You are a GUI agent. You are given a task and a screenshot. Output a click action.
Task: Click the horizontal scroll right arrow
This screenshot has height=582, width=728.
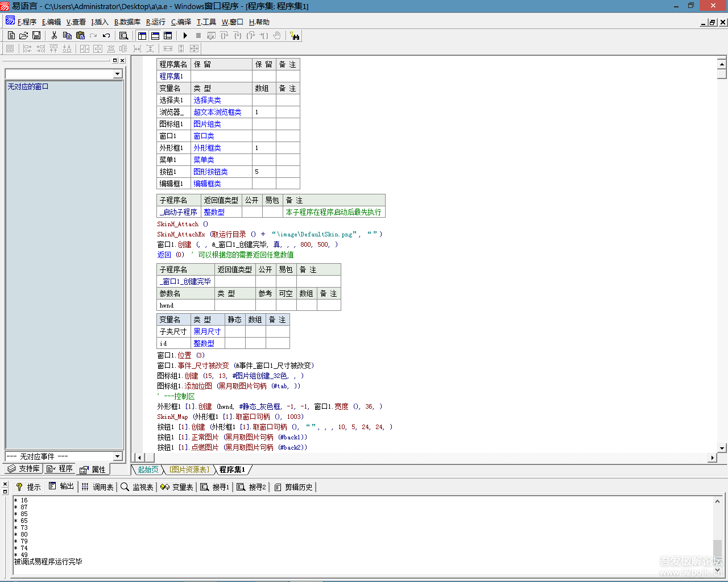point(712,458)
